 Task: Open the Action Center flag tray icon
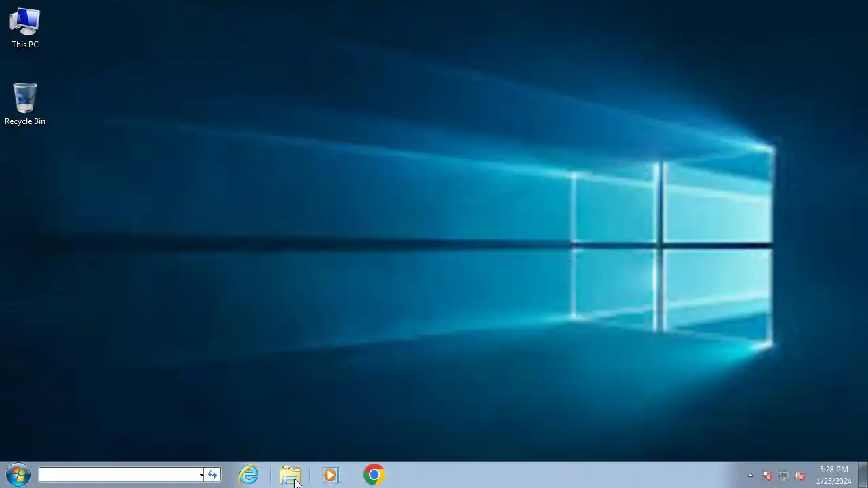click(767, 476)
